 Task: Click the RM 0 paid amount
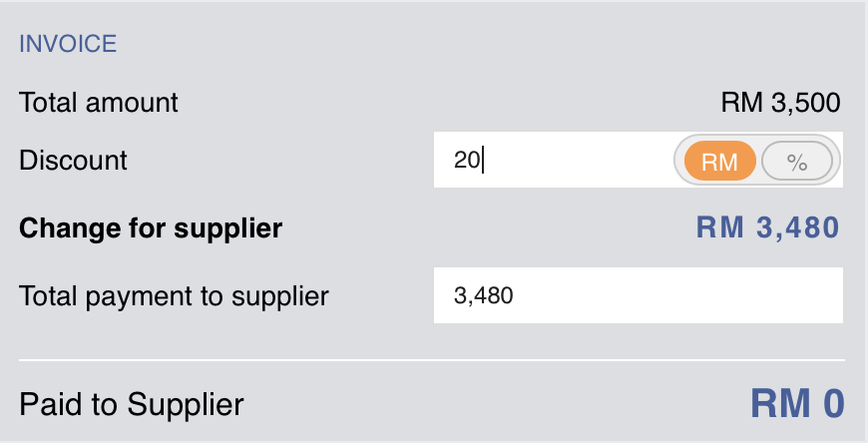coord(797,404)
